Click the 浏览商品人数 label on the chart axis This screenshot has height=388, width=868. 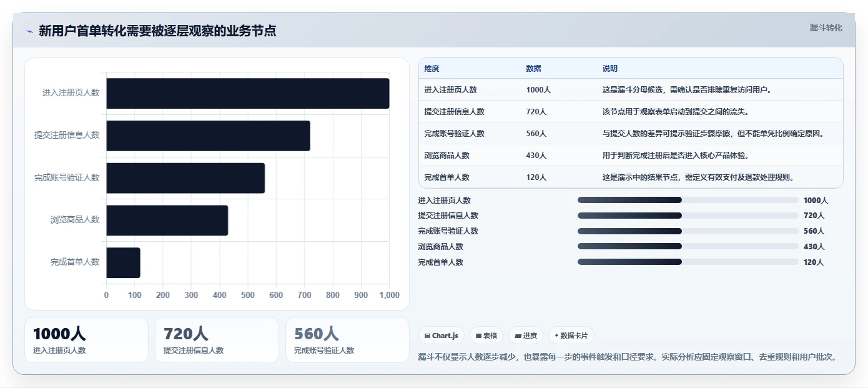[75, 220]
